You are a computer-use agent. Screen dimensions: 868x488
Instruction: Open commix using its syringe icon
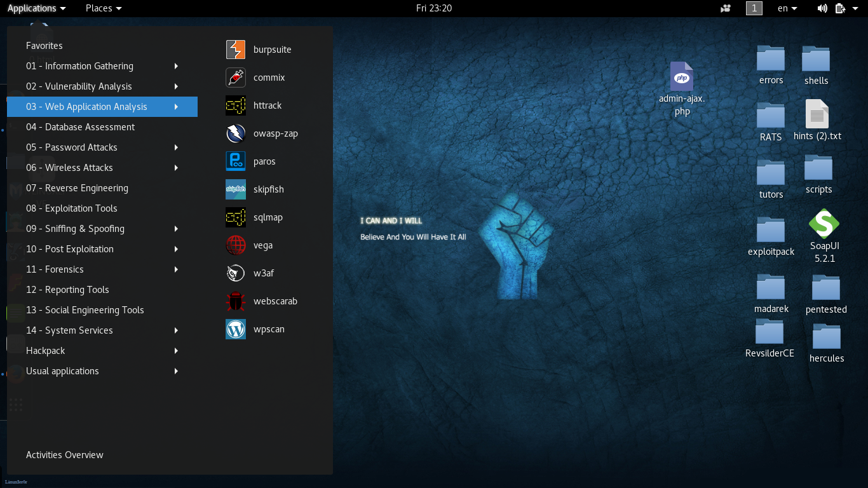(x=236, y=78)
